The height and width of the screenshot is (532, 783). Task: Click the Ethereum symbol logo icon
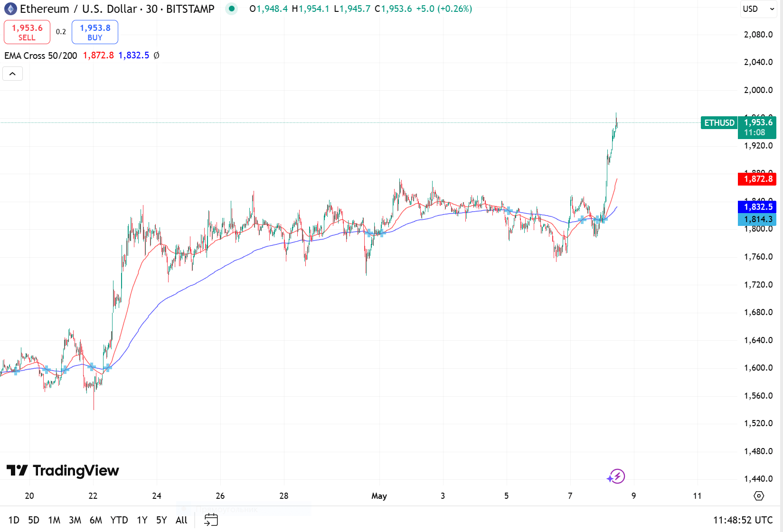(10, 9)
